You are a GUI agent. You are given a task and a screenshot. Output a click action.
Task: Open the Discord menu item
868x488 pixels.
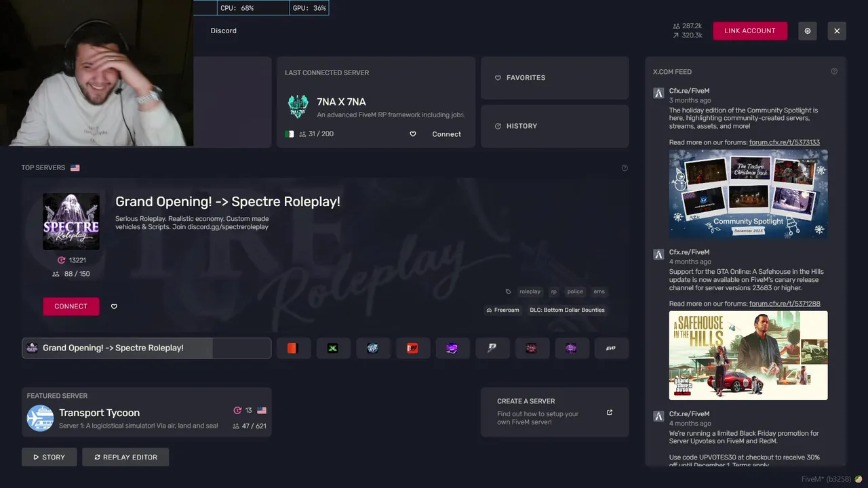point(223,31)
